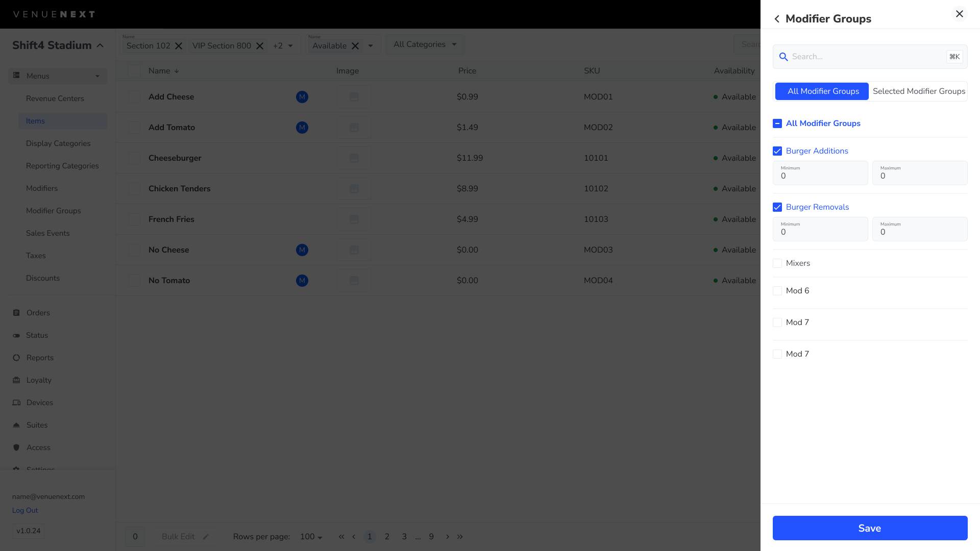
Task: Open the All Categories dropdown
Action: click(x=424, y=44)
